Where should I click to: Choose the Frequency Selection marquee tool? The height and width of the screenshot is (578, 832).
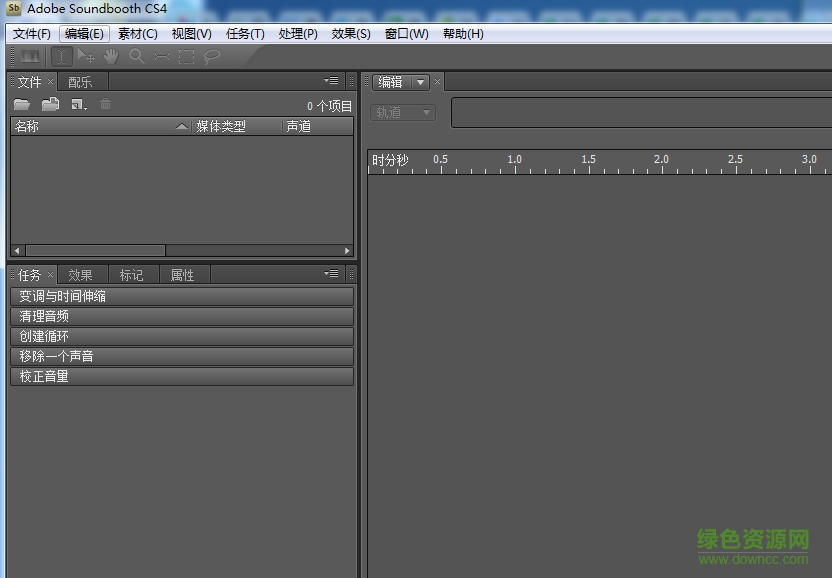click(x=161, y=56)
